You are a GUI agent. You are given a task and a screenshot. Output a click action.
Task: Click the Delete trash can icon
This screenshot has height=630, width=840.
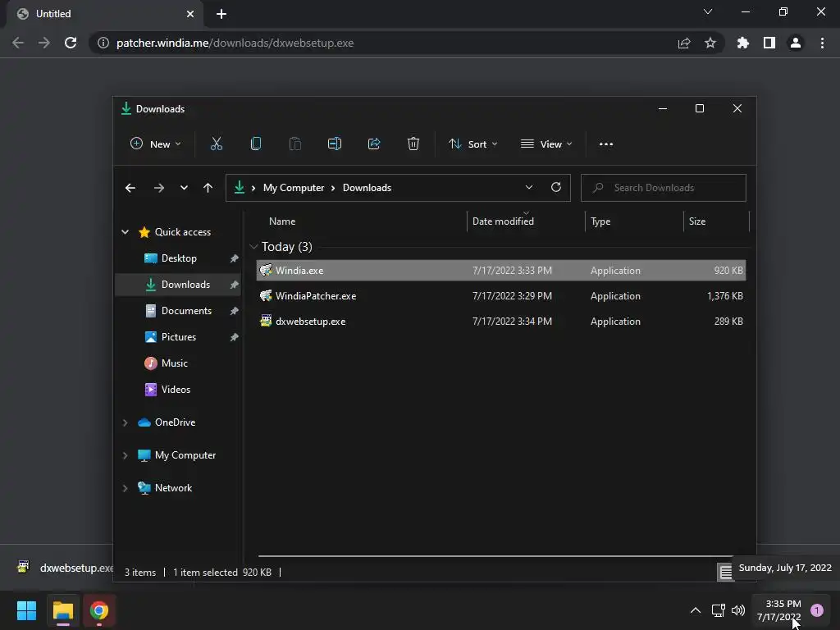click(x=413, y=144)
